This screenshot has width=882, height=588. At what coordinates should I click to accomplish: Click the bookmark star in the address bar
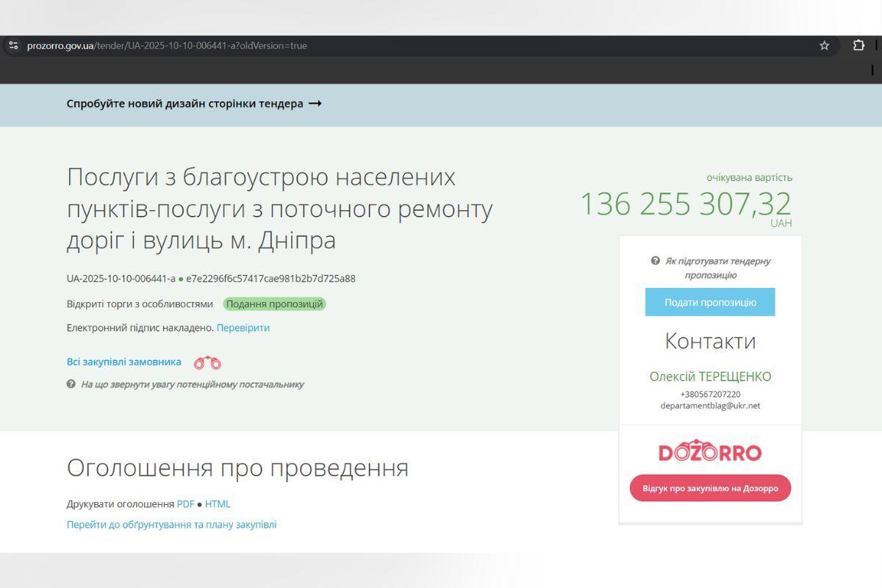[x=825, y=45]
